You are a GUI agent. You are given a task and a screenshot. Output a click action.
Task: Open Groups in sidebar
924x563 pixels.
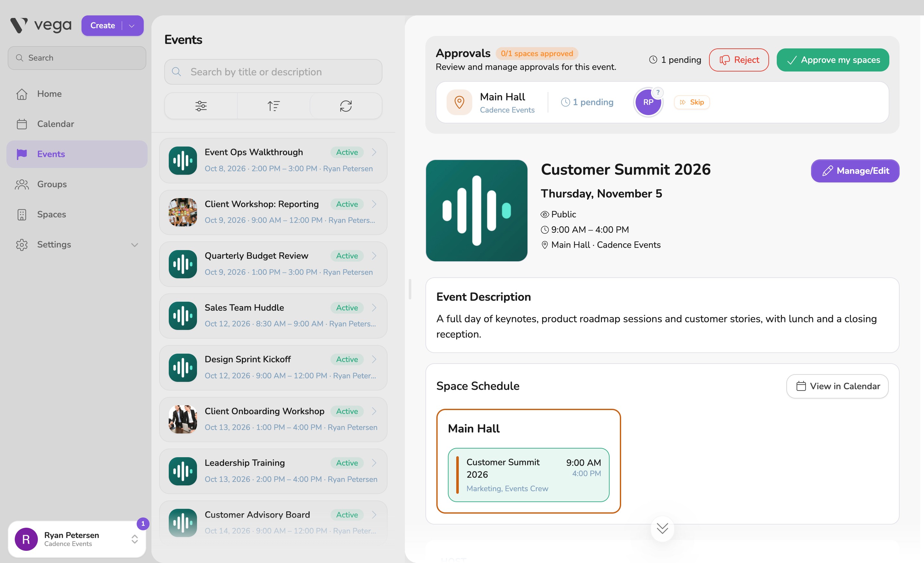tap(77, 184)
